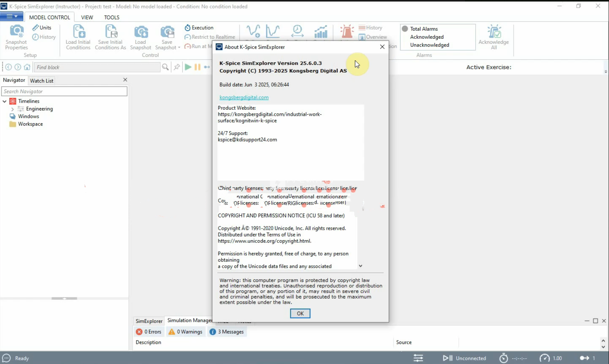Open the Save Snapshot dropdown arrow

[x=179, y=48]
